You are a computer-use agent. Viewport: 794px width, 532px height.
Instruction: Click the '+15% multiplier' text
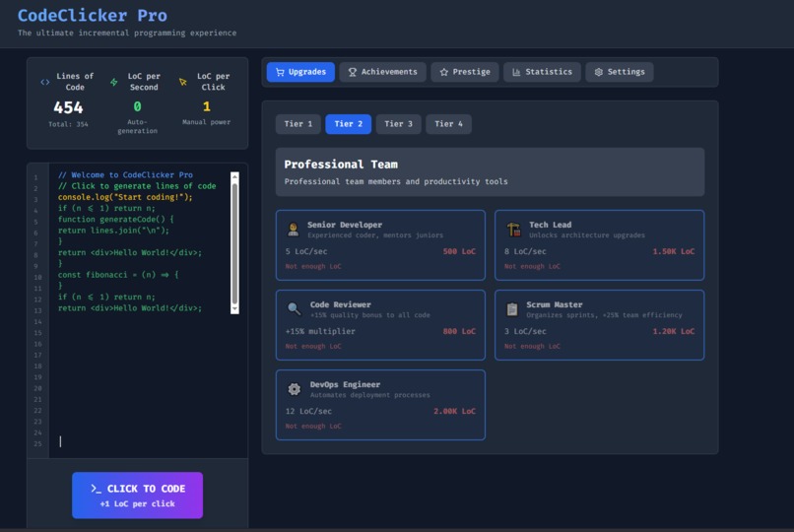pos(320,332)
